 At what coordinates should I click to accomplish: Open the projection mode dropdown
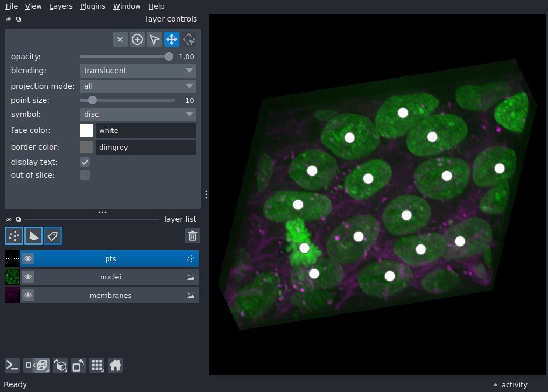click(x=138, y=86)
